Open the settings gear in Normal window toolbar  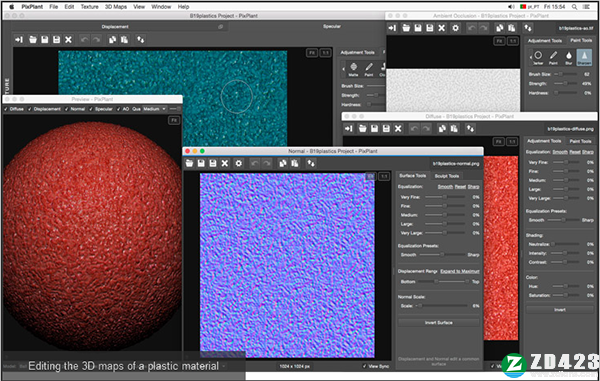[238, 163]
